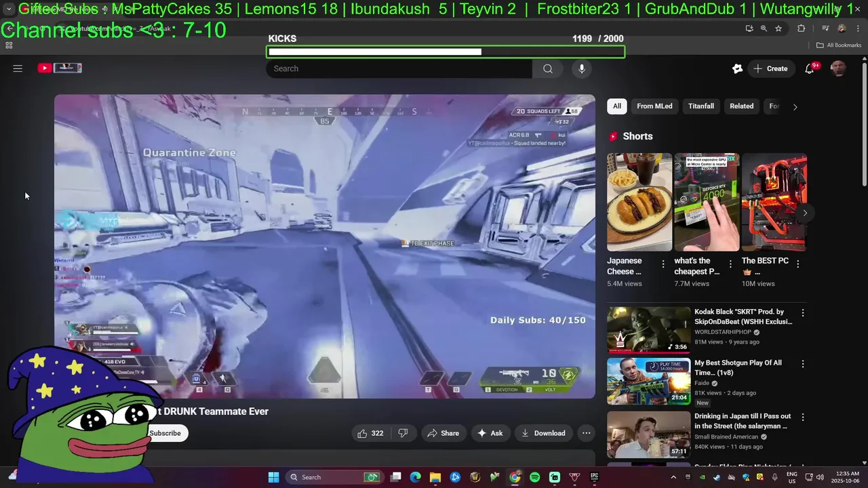Open options for Drinking in Japan video

[803, 418]
